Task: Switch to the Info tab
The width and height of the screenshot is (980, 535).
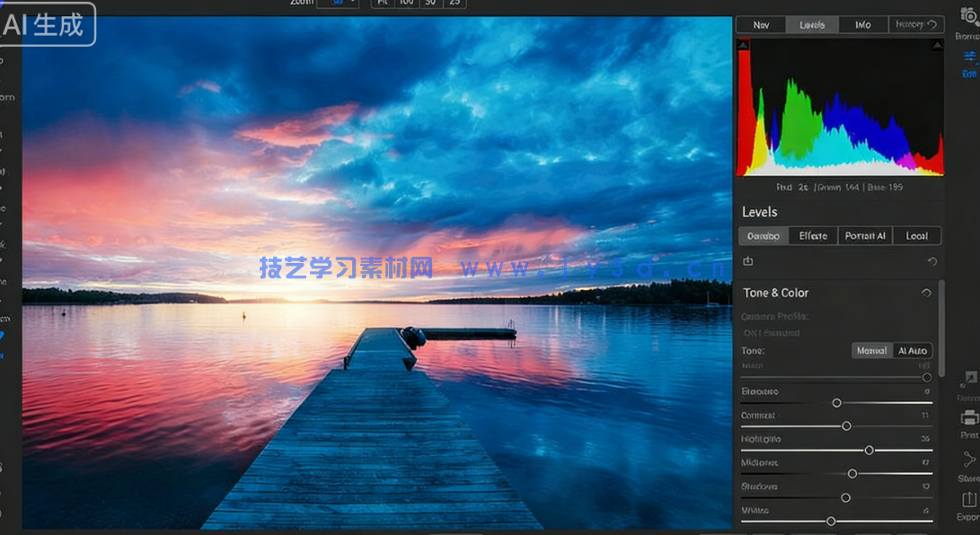Action: click(x=861, y=24)
